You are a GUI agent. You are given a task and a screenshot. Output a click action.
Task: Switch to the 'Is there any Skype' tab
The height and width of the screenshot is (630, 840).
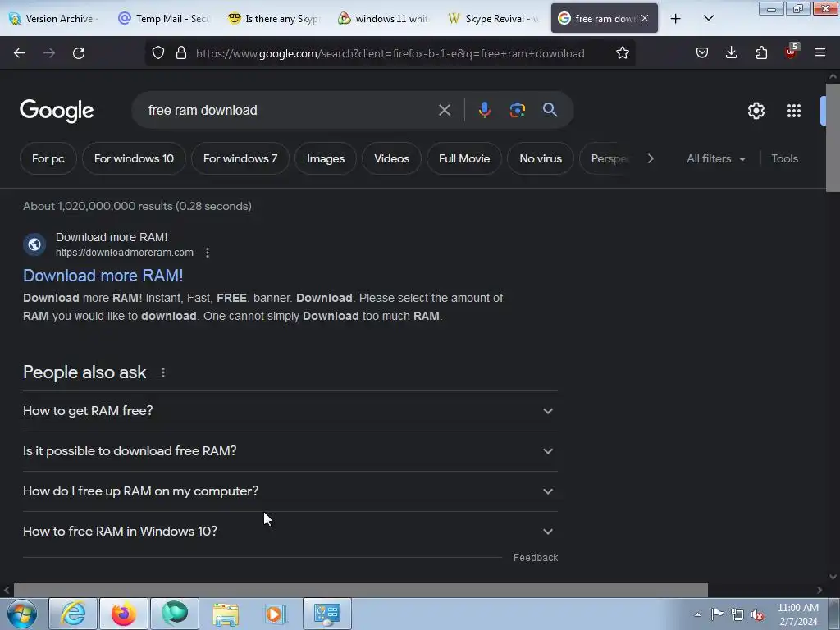coord(274,19)
